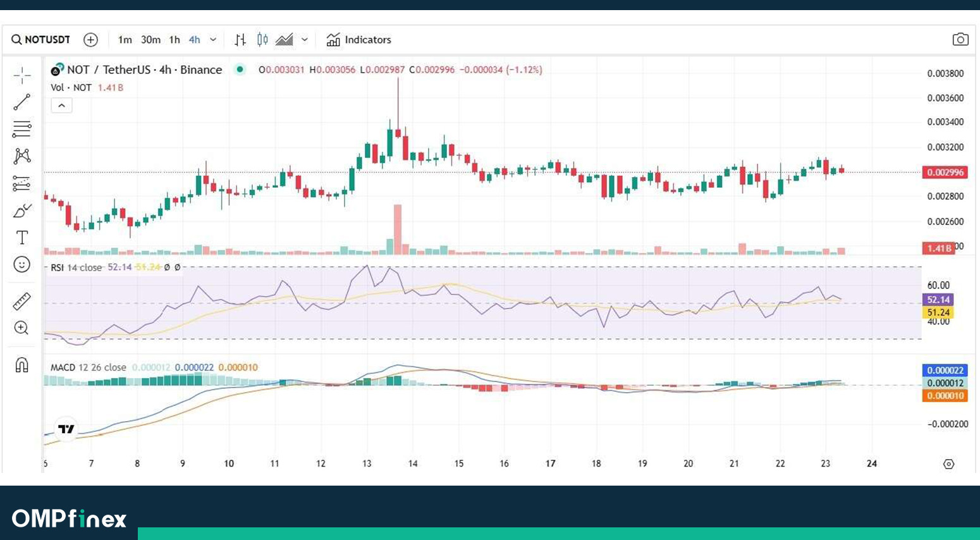The image size is (980, 540).
Task: Select the 4h timeframe
Action: coord(195,40)
